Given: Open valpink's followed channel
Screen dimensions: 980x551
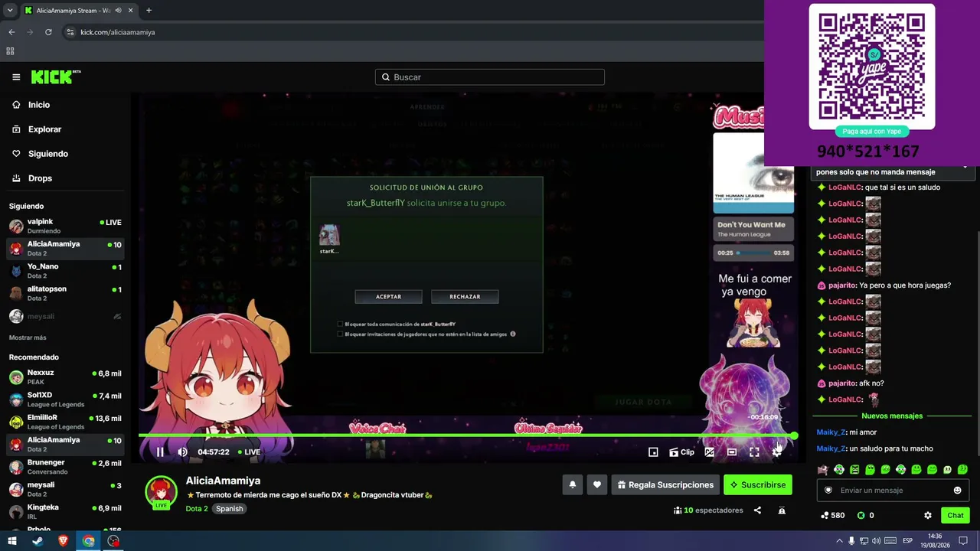Looking at the screenshot, I should click(65, 226).
